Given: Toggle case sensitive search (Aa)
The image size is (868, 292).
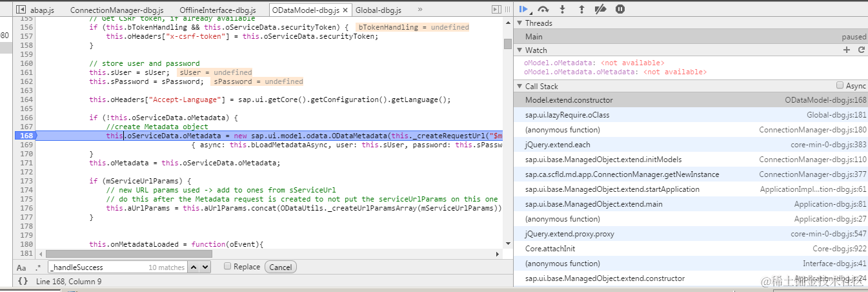Looking at the screenshot, I should tap(21, 267).
